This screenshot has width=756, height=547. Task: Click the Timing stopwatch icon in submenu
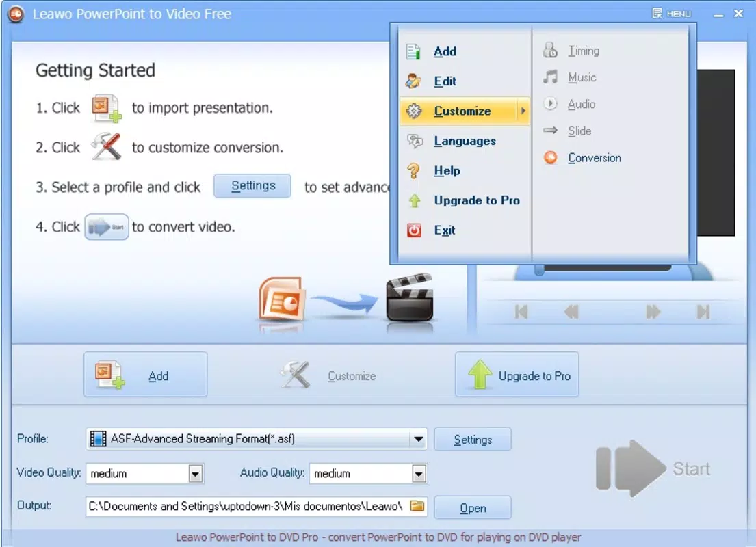(550, 50)
